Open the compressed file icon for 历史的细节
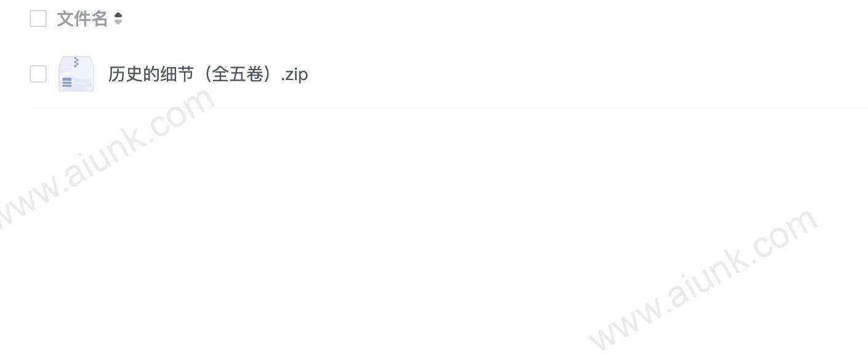Viewport: 868px width, 362px height. [x=76, y=74]
